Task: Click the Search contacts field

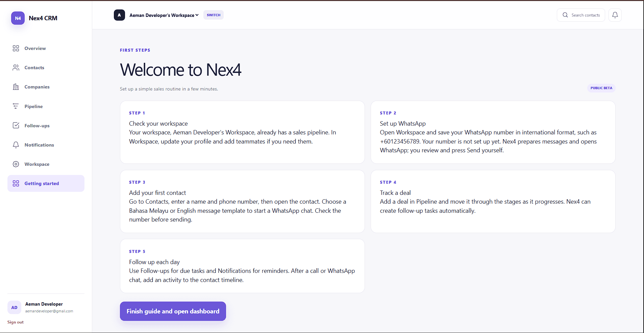Action: 581,15
